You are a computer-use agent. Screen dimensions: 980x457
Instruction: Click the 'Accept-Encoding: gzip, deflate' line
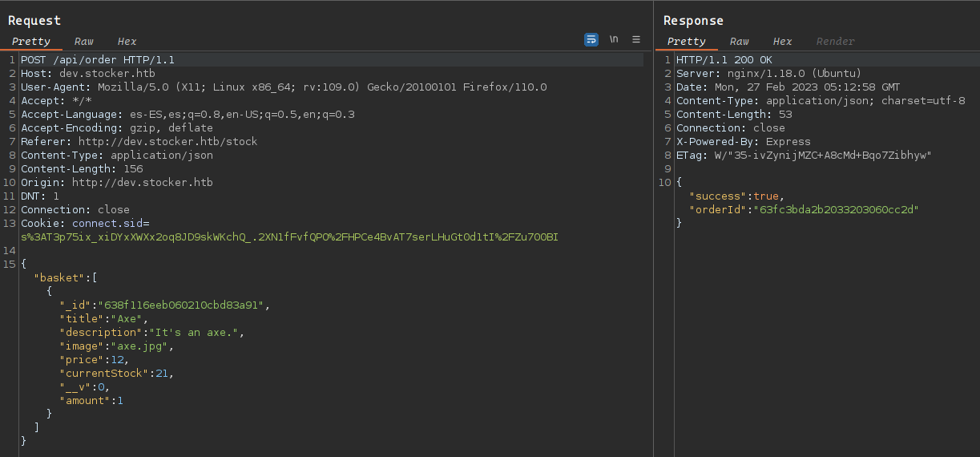pyautogui.click(x=117, y=128)
